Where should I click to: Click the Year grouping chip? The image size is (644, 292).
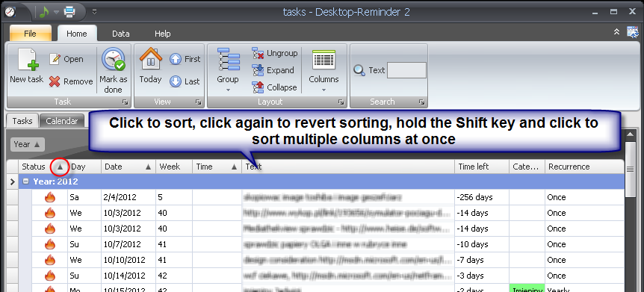coord(27,144)
